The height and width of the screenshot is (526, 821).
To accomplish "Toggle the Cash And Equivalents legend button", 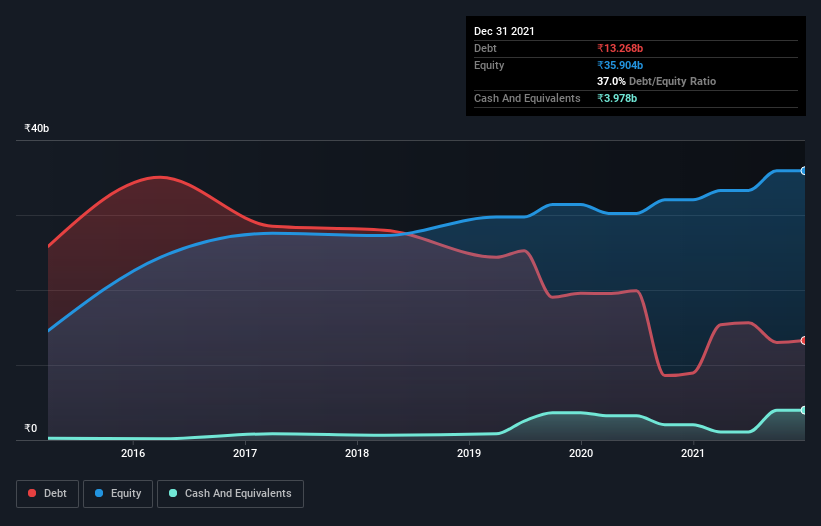I will click(230, 494).
